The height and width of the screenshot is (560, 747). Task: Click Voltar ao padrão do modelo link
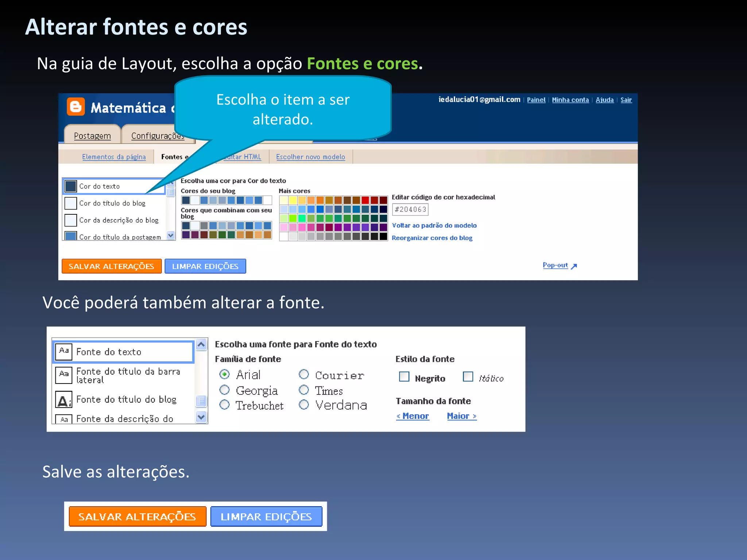click(x=434, y=225)
